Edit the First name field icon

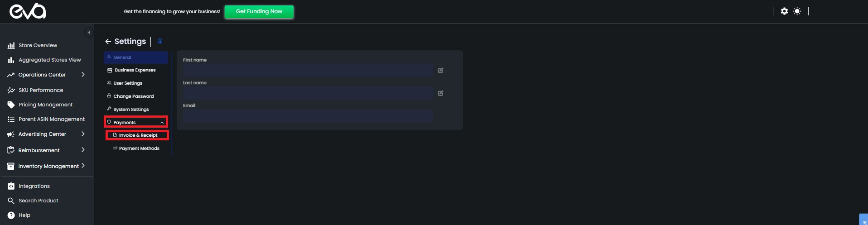click(440, 71)
